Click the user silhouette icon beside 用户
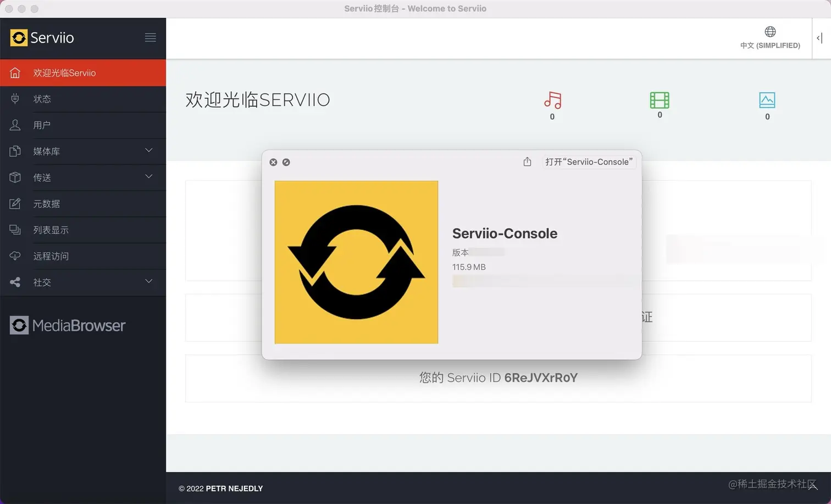 click(x=15, y=125)
